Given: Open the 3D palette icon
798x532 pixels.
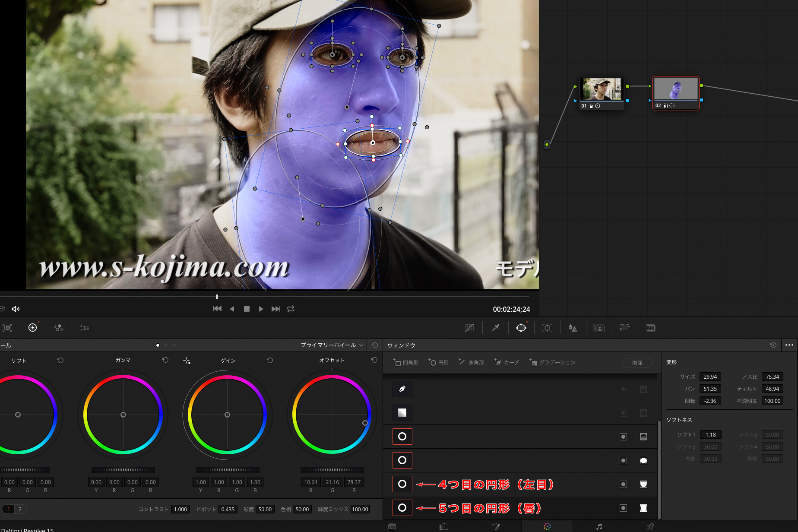Looking at the screenshot, I should pyautogui.click(x=650, y=328).
